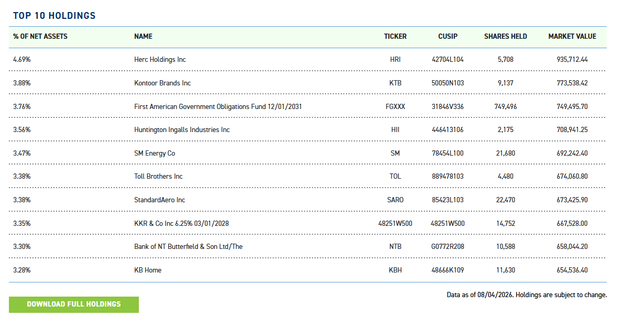The height and width of the screenshot is (316, 644).
Task: Select the FGXXX ticker cell
Action: pyautogui.click(x=395, y=106)
